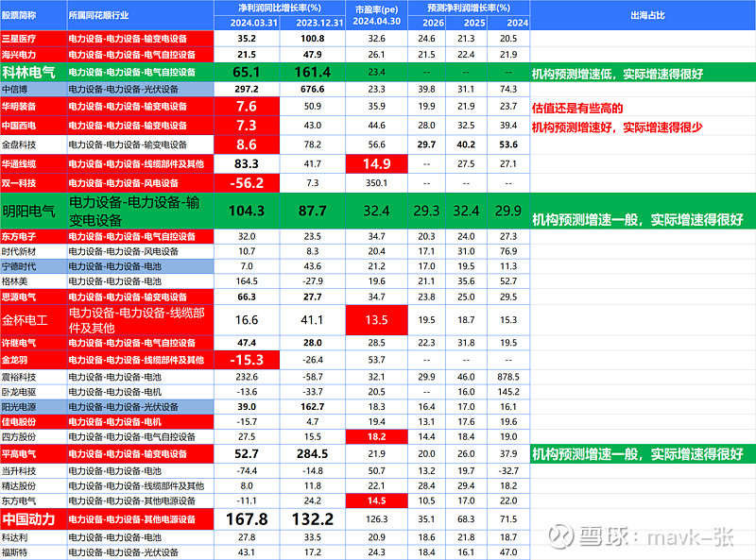This screenshot has height=560, width=756.
Task: Select the 中信博 stock cell
Action: point(33,89)
